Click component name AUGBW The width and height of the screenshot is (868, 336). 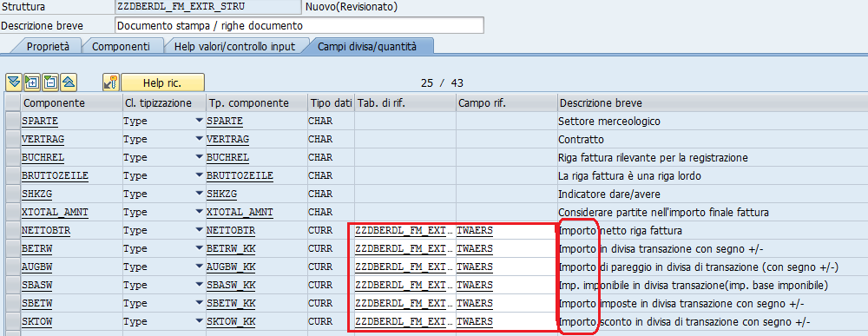(36, 267)
